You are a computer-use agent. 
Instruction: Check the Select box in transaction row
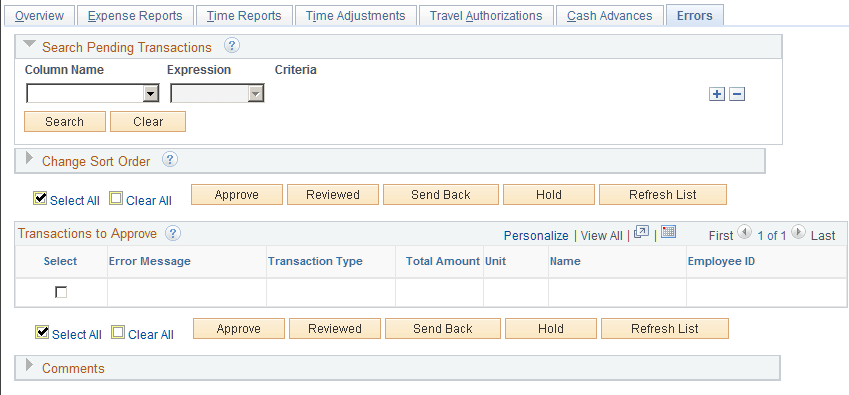click(61, 293)
